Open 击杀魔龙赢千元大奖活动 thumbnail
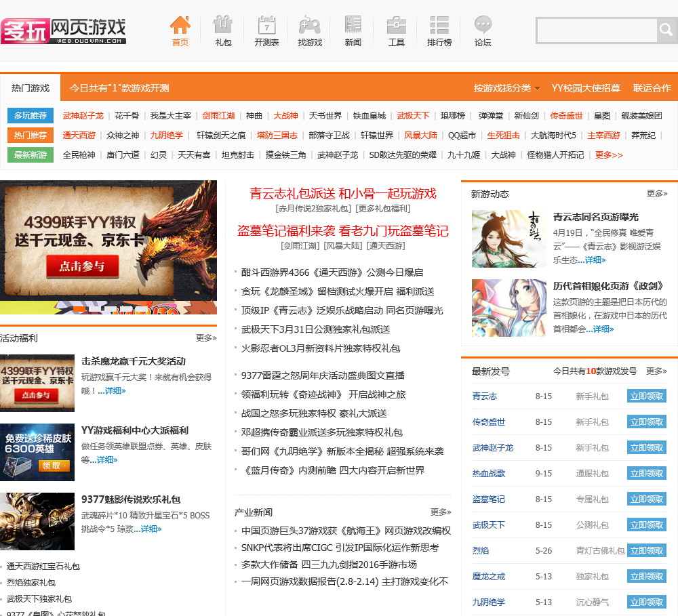This screenshot has height=616, width=678. tap(37, 383)
